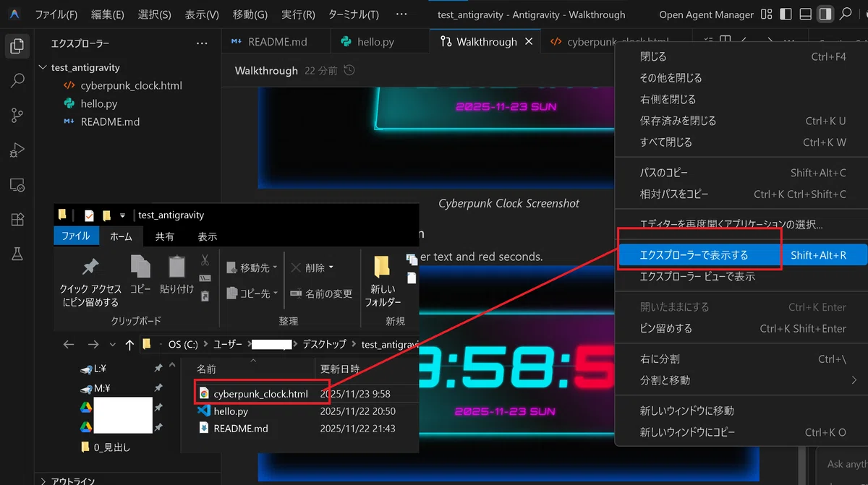Open hello.py in the Explorer tree
The width and height of the screenshot is (868, 485).
[x=99, y=103]
